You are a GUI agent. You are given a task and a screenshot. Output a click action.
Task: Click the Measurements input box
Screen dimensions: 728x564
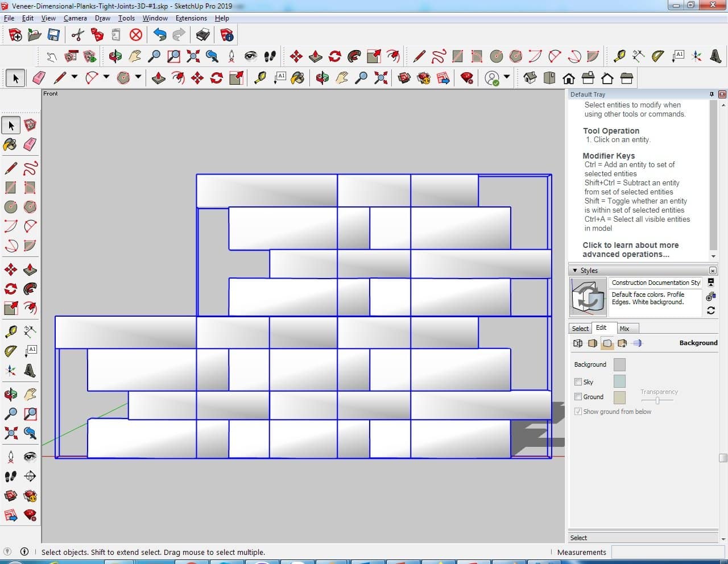tap(665, 552)
